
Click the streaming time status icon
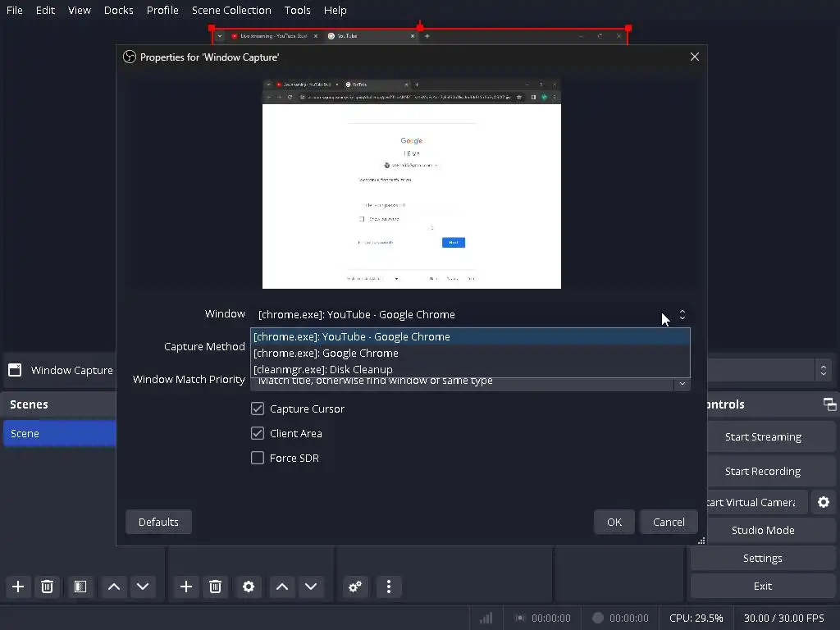pos(519,619)
